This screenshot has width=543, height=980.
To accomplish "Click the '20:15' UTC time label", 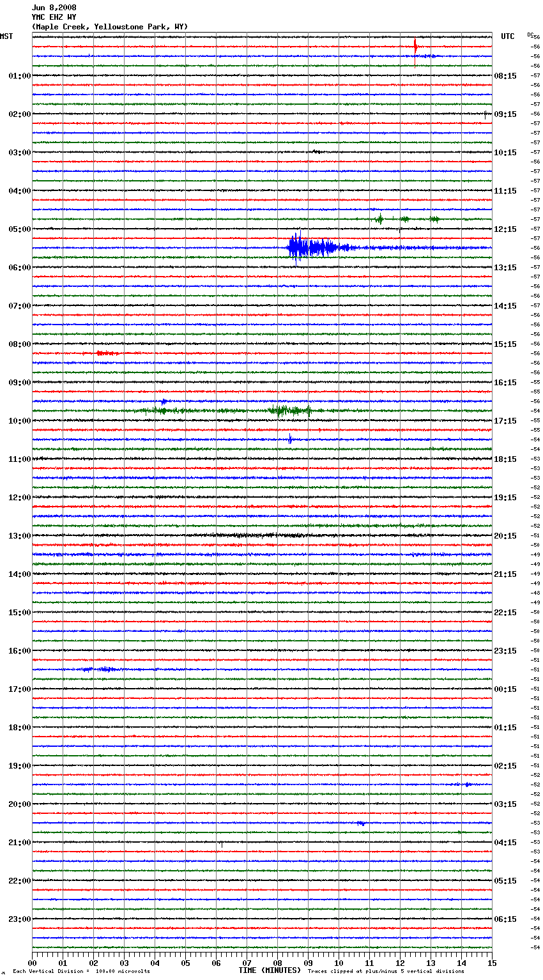I will pos(505,536).
